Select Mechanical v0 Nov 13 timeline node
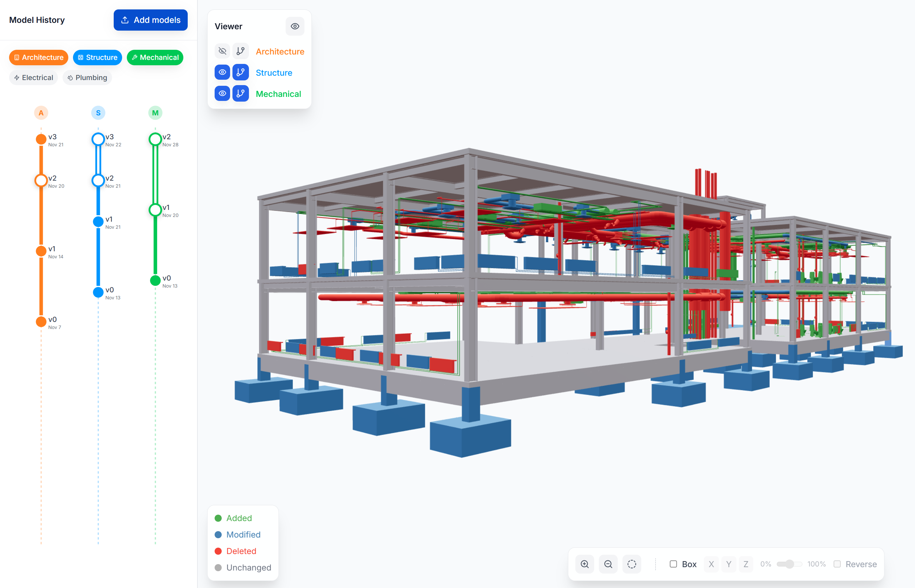This screenshot has height=588, width=915. tap(155, 281)
